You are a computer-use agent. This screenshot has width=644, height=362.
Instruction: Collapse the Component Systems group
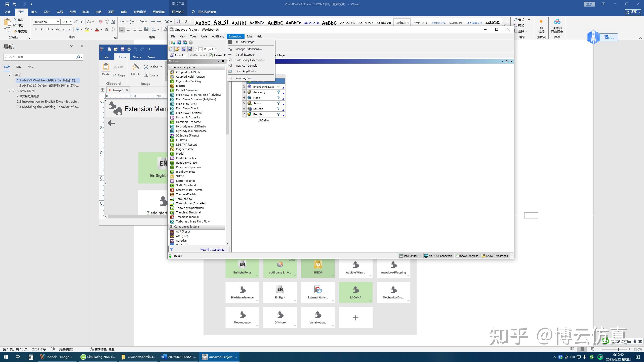pyautogui.click(x=171, y=227)
